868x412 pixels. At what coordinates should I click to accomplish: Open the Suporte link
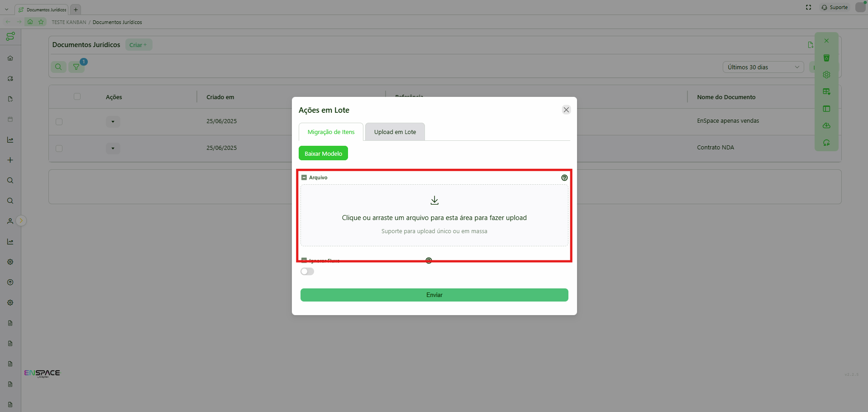[835, 7]
